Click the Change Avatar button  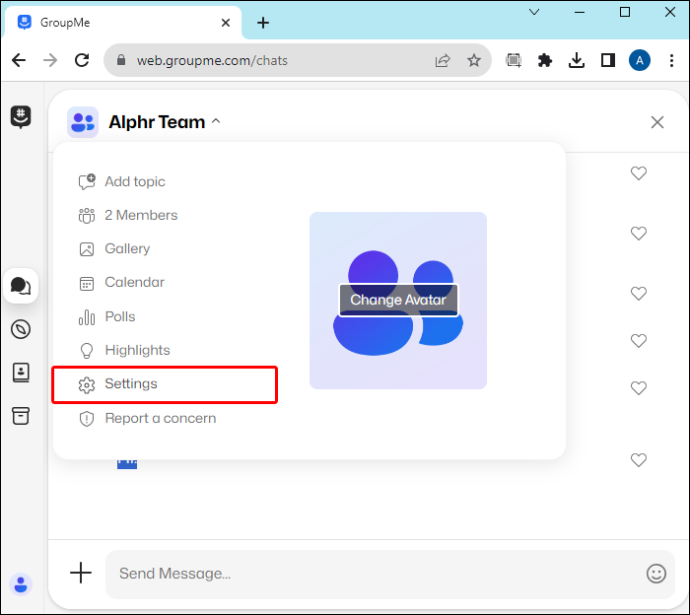pyautogui.click(x=398, y=300)
